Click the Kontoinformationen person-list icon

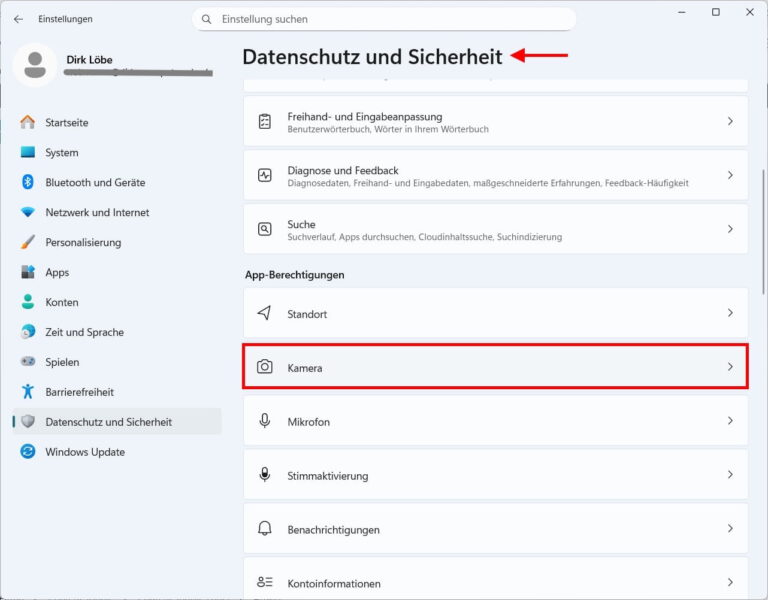(264, 582)
